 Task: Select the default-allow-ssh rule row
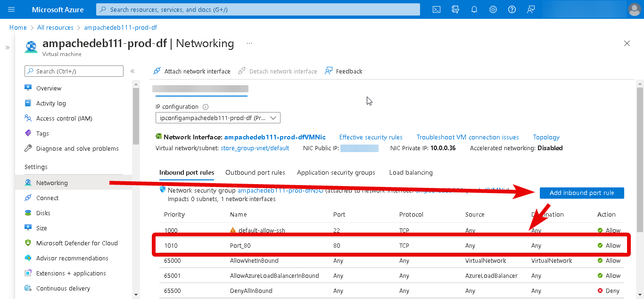click(392, 230)
